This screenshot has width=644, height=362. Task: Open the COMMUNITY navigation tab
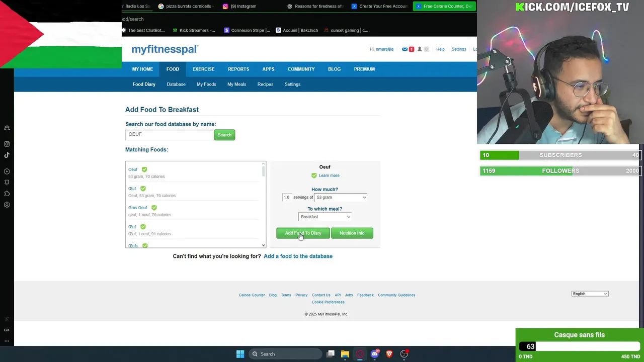(301, 69)
